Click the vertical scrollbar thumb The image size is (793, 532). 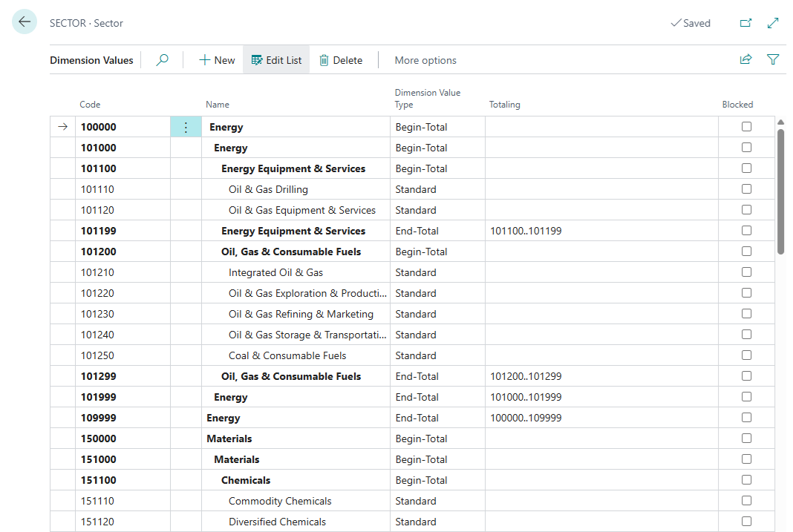[x=780, y=191]
